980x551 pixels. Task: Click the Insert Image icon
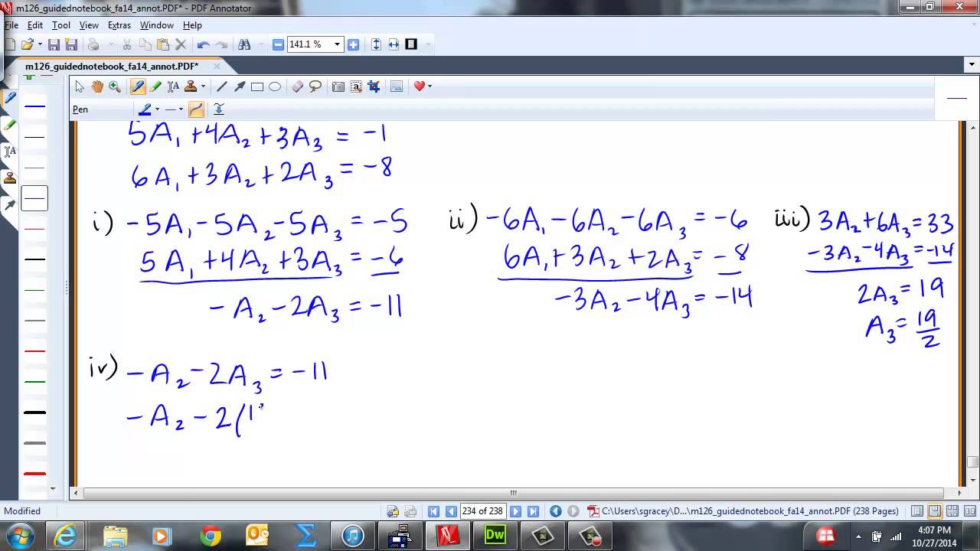coord(397,86)
